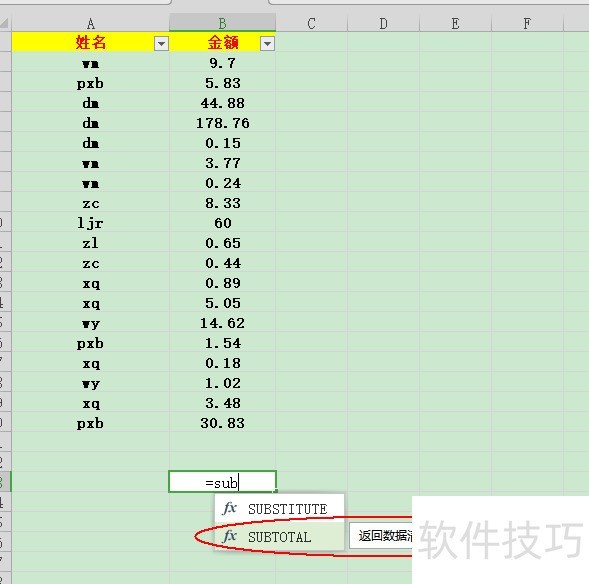Select column E header
The image size is (589, 584).
click(x=455, y=24)
